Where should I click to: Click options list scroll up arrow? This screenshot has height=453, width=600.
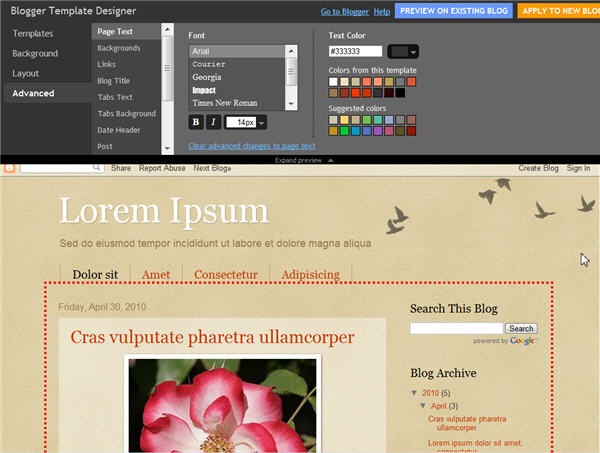(167, 29)
